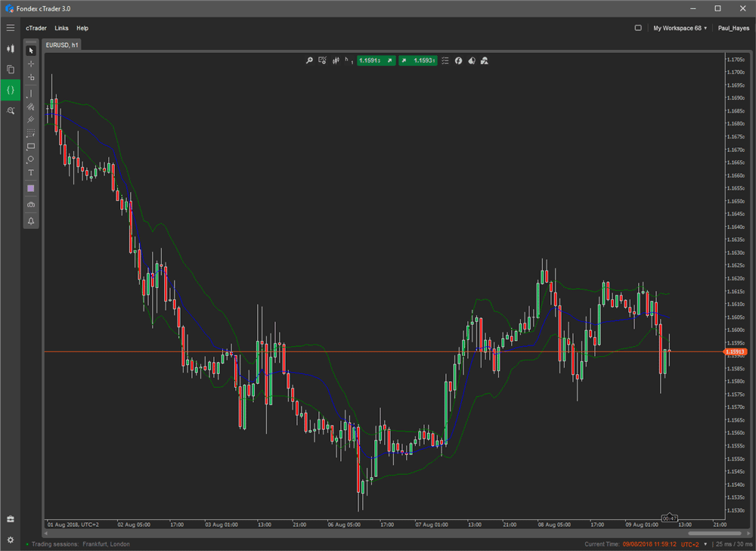The image size is (756, 551).
Task: Toggle the single-window layout square near workspace name
Action: click(x=637, y=26)
